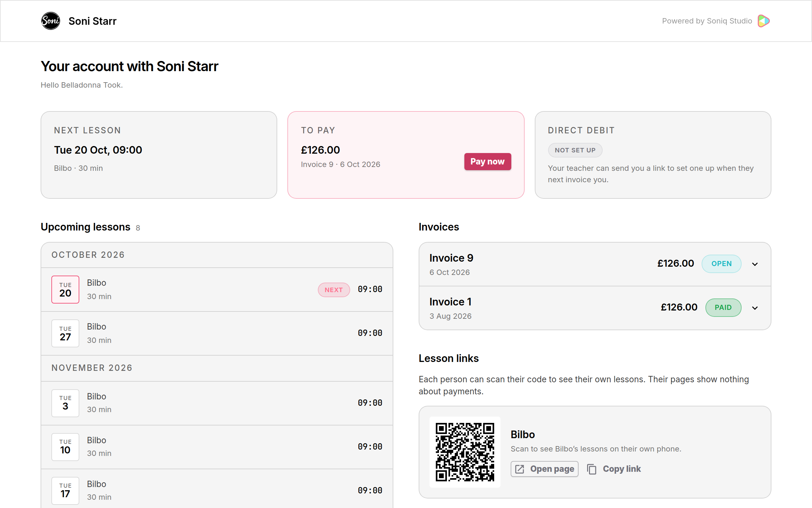Image resolution: width=812 pixels, height=508 pixels.
Task: Click the 09:00 time on Tue 10 lesson
Action: coord(370,446)
